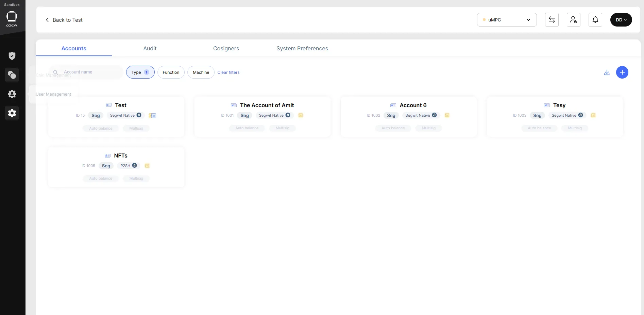Click Segwit Native tag on Test card
This screenshot has width=644, height=315.
pos(125,115)
